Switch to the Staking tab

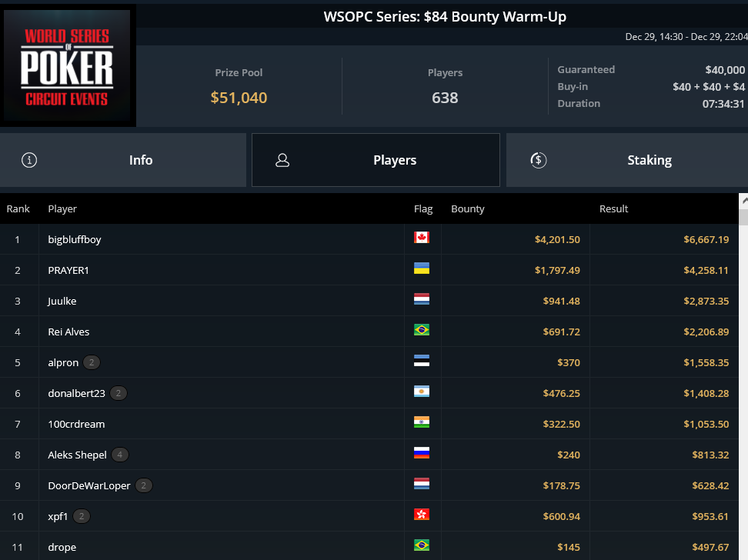point(627,160)
